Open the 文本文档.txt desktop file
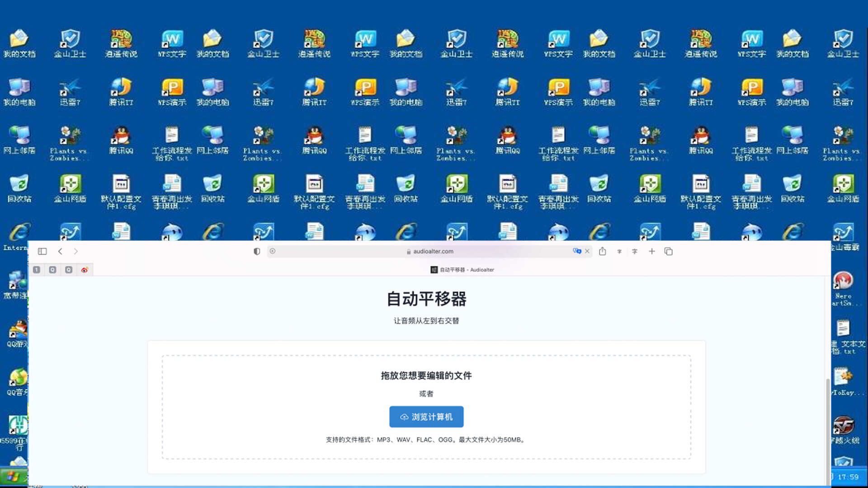Image resolution: width=868 pixels, height=488 pixels. pos(844,337)
